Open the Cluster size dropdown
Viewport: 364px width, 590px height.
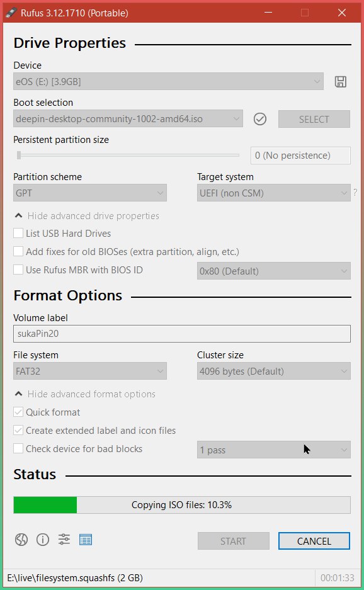[274, 371]
